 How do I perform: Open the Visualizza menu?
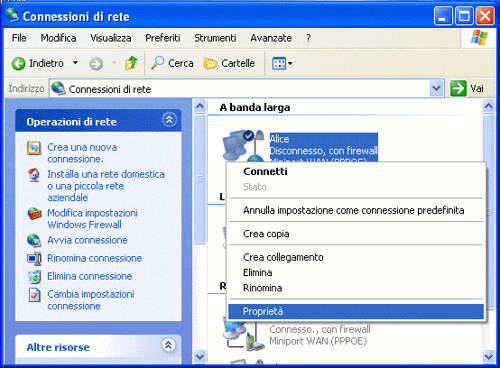tap(111, 38)
